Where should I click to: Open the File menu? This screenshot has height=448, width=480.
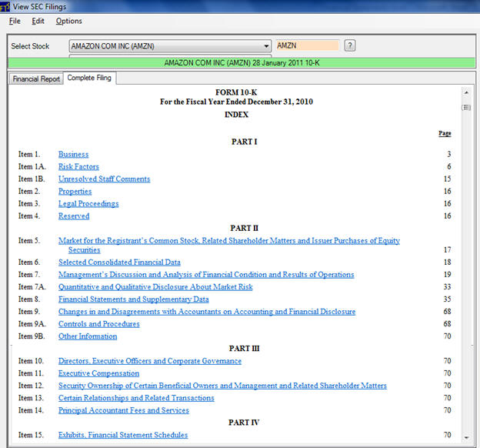15,21
